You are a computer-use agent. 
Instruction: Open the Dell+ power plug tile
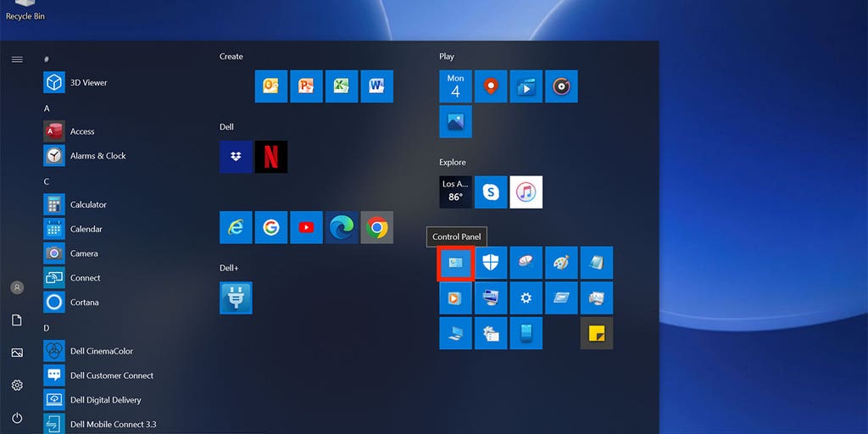[236, 298]
